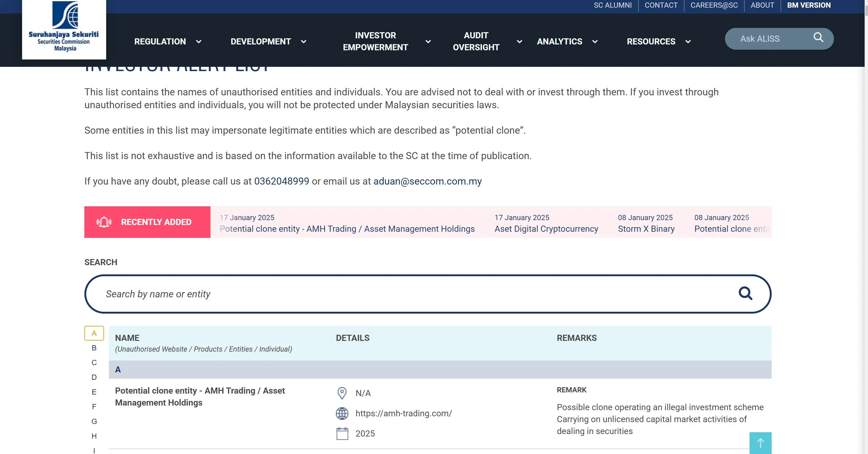Call phone number 0362048999 link
The width and height of the screenshot is (868, 454).
(281, 181)
